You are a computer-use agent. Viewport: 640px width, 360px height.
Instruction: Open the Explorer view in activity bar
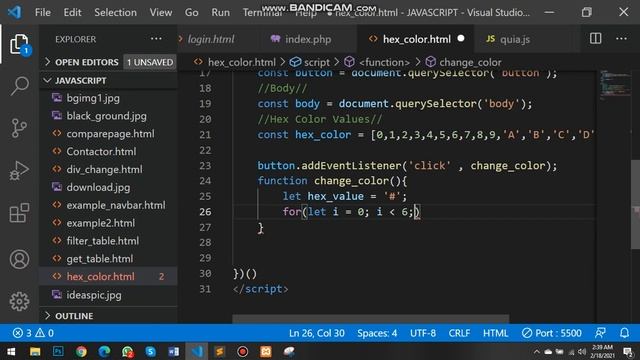pyautogui.click(x=19, y=44)
